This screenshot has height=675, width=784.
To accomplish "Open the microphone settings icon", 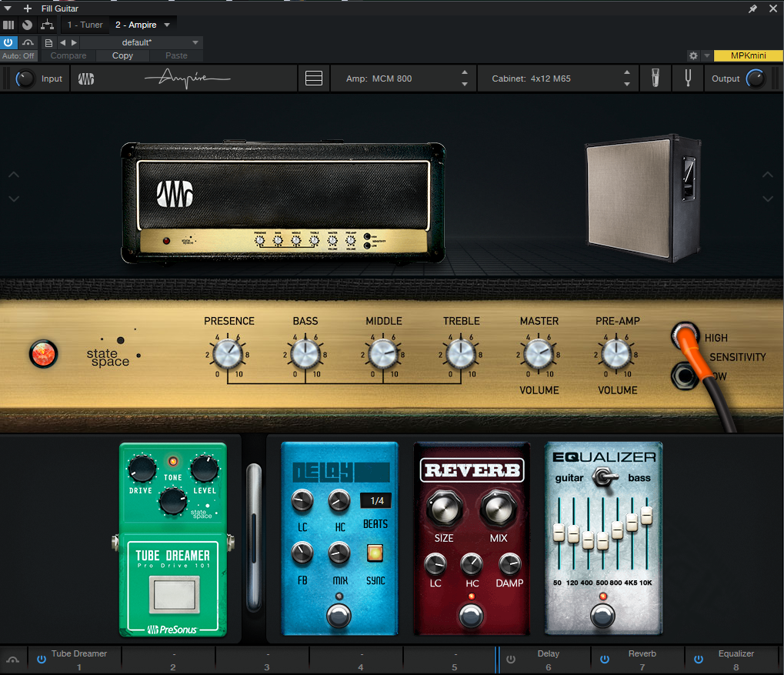I will coord(655,78).
